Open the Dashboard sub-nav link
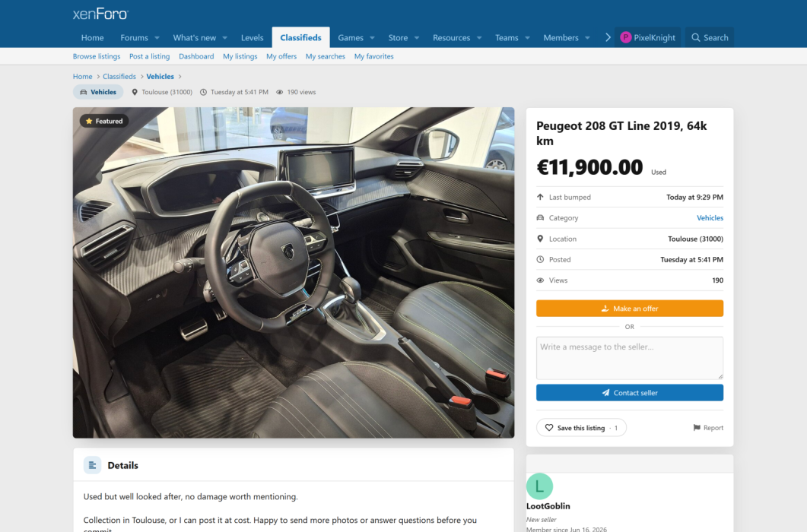This screenshot has height=532, width=807. pyautogui.click(x=196, y=56)
